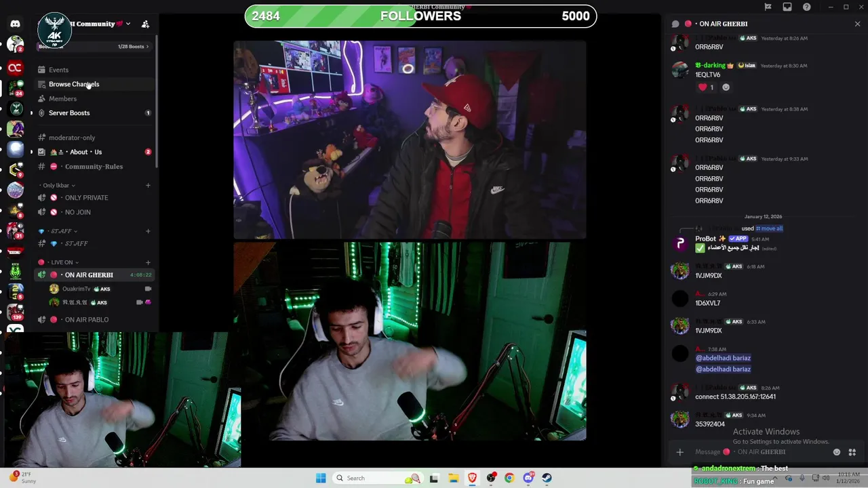This screenshot has height=488, width=868.
Task: Click the 35392404 message text
Action: pyautogui.click(x=710, y=424)
